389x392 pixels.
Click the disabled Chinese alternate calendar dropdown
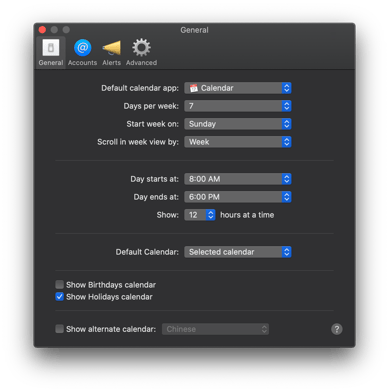click(x=215, y=329)
